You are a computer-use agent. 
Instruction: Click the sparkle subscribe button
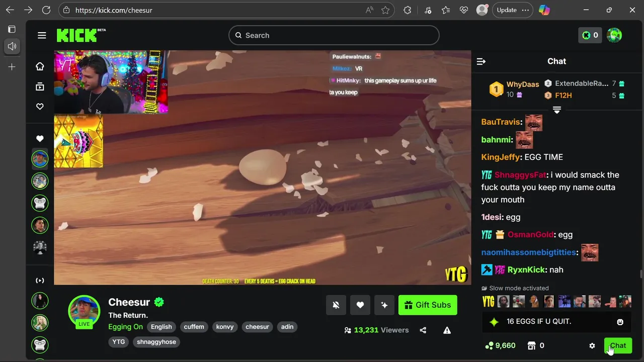point(384,305)
